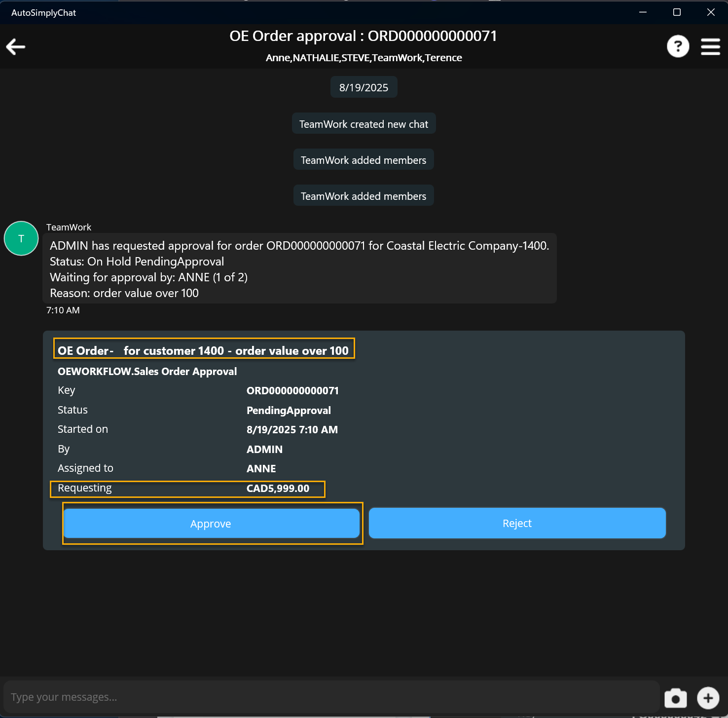
Task: Reject the sales order request
Action: click(x=517, y=523)
